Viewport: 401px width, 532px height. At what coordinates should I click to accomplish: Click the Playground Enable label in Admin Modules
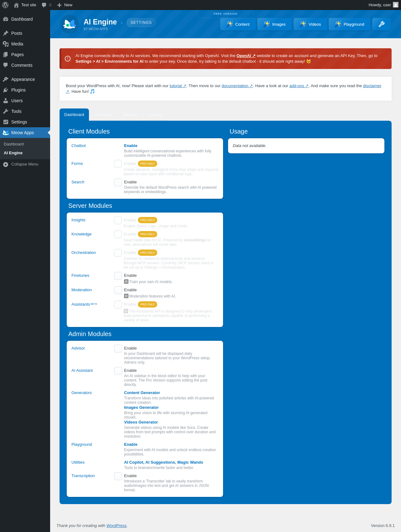click(131, 445)
